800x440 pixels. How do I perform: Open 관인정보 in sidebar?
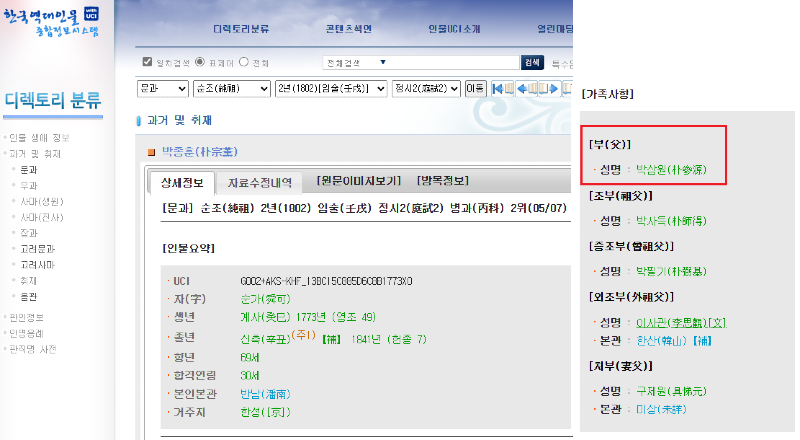tap(27, 317)
